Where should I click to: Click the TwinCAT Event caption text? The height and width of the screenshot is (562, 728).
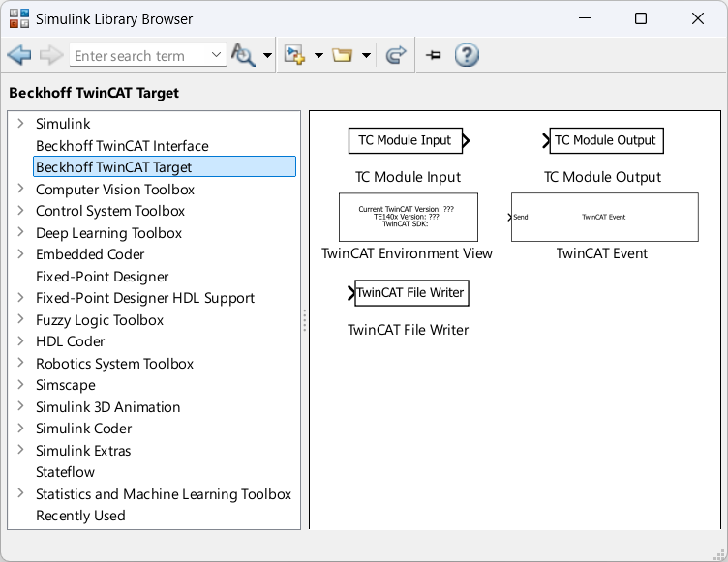[602, 253]
